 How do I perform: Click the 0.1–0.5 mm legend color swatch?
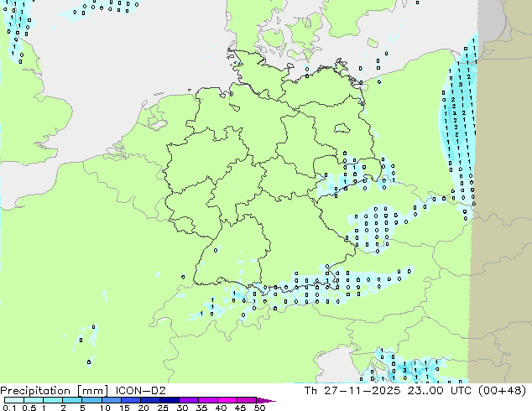tap(14, 400)
